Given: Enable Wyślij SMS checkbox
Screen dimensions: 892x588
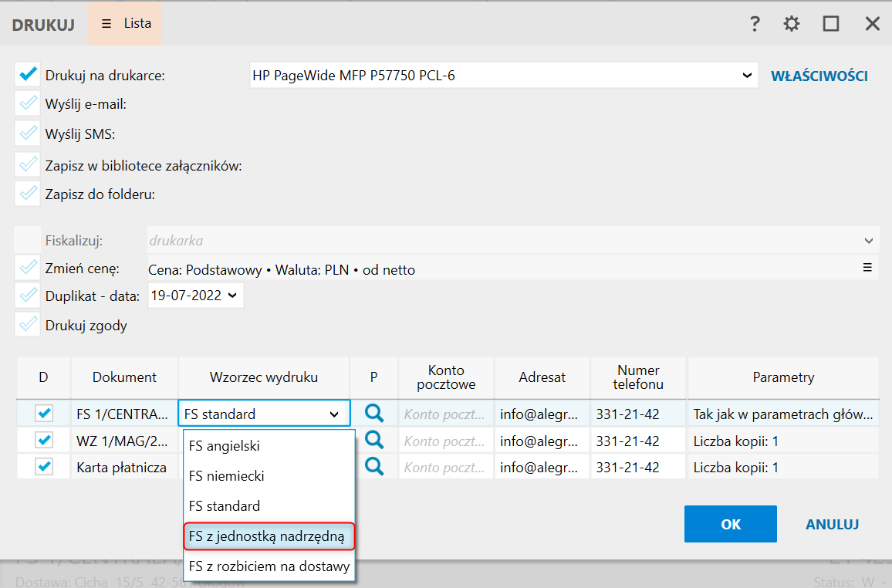Looking at the screenshot, I should [27, 133].
